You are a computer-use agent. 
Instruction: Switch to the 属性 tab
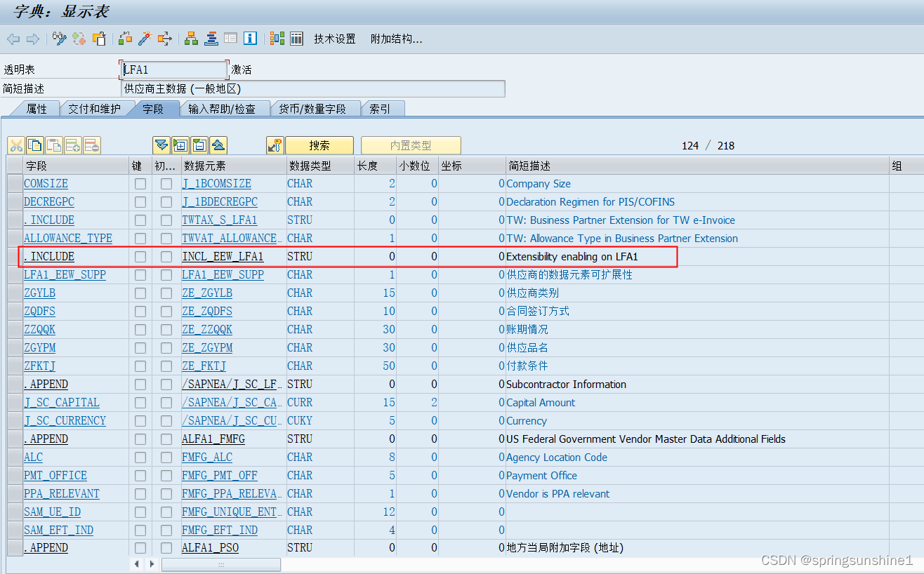(37, 108)
